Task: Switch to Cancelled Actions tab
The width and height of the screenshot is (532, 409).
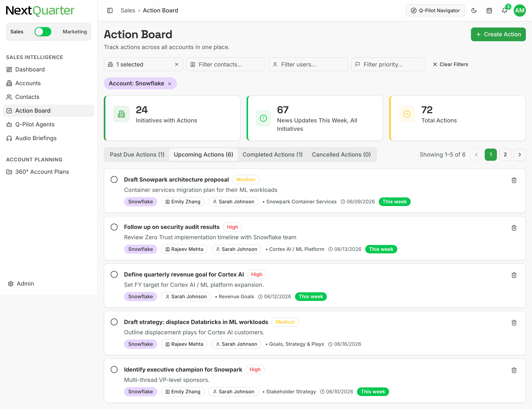Action: point(341,155)
